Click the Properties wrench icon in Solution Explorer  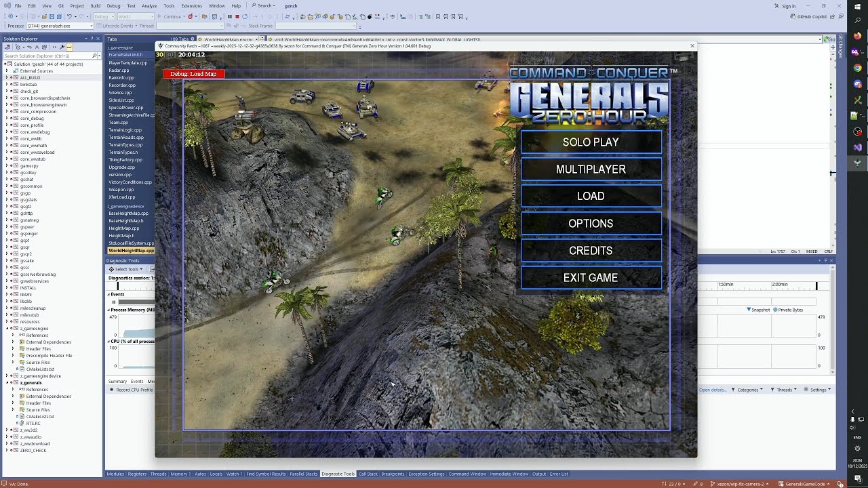[x=62, y=47]
